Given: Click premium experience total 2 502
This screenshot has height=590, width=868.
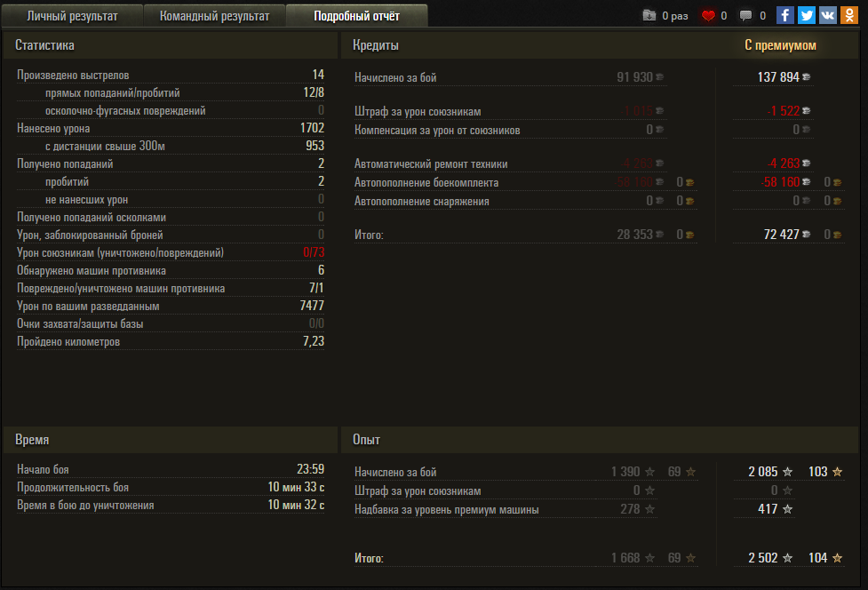Looking at the screenshot, I should (x=763, y=558).
